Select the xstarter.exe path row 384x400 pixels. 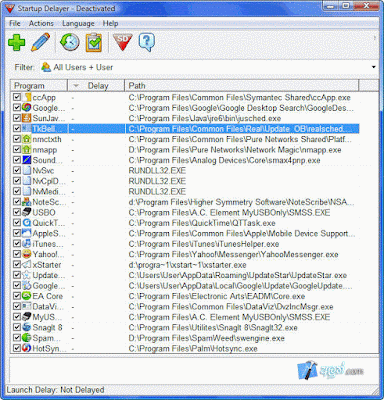click(x=188, y=265)
